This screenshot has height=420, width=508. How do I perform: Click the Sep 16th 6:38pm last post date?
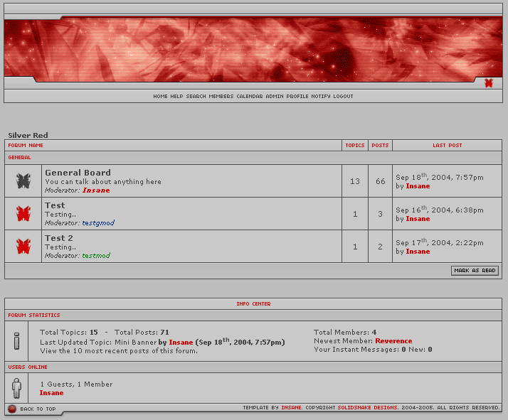[440, 210]
